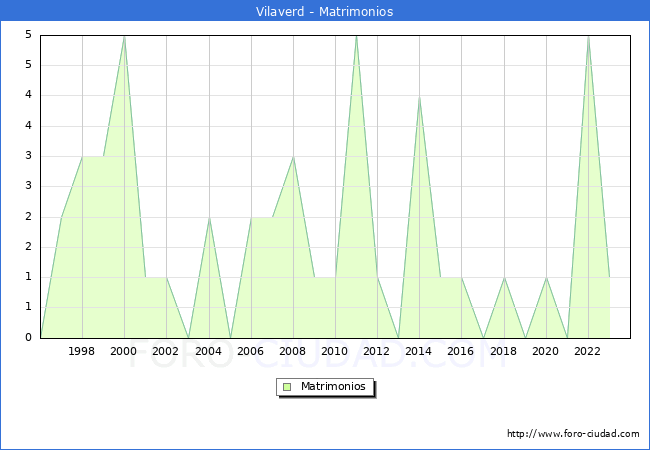The height and width of the screenshot is (450, 650).
Task: Click the 2004 x-axis label
Action: [208, 351]
